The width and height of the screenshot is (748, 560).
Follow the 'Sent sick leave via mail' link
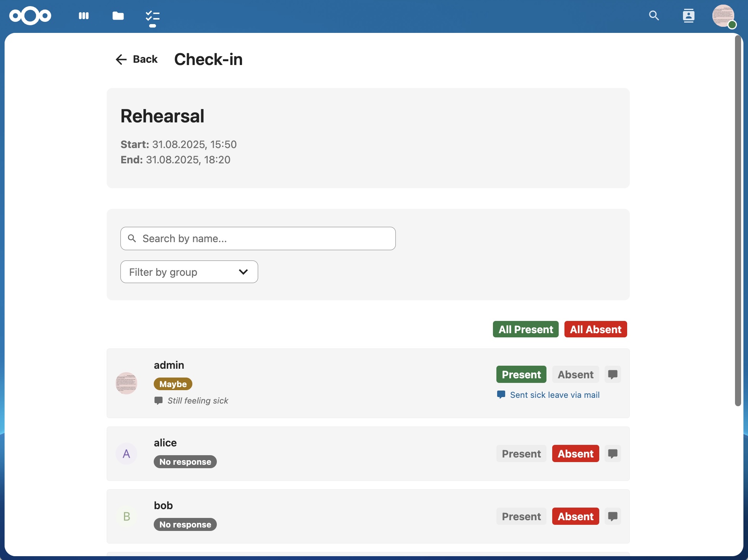[554, 395]
